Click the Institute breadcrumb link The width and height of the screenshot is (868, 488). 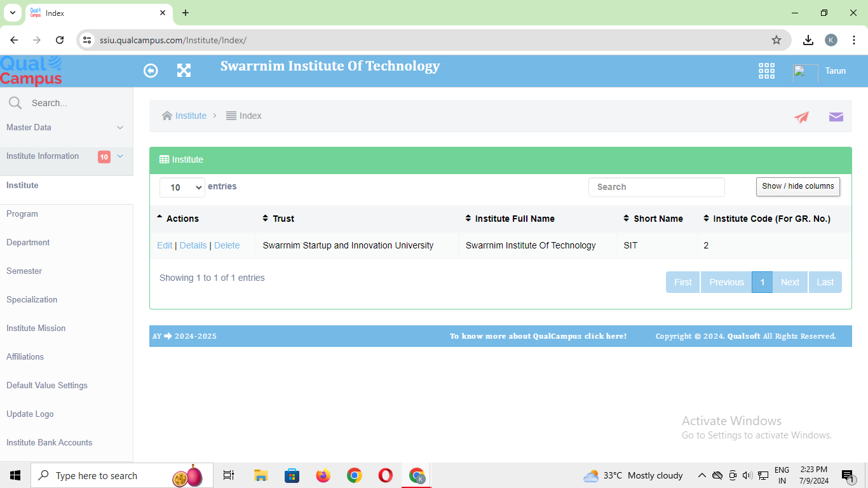click(x=191, y=116)
